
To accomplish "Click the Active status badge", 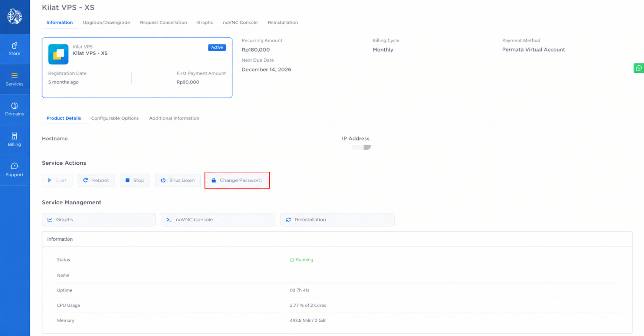I will (x=217, y=47).
